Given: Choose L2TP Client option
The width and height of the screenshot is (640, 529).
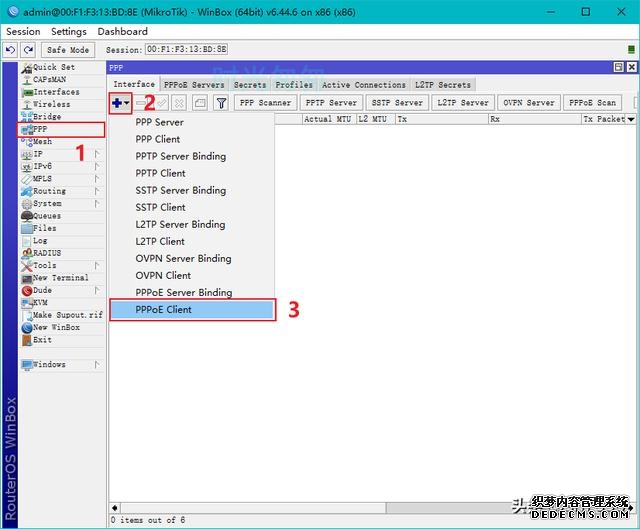Looking at the screenshot, I should [192, 242].
